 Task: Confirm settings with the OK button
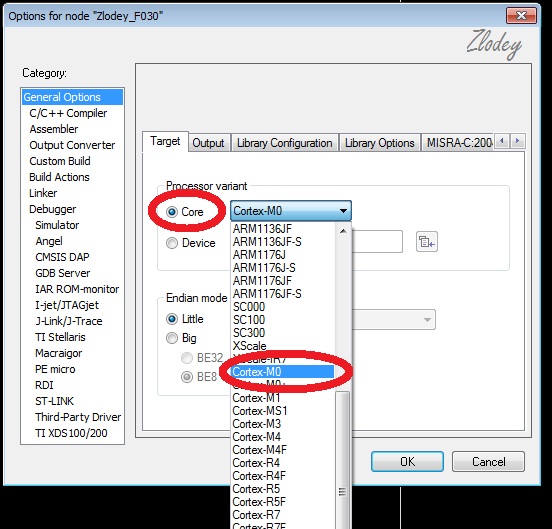pos(407,461)
